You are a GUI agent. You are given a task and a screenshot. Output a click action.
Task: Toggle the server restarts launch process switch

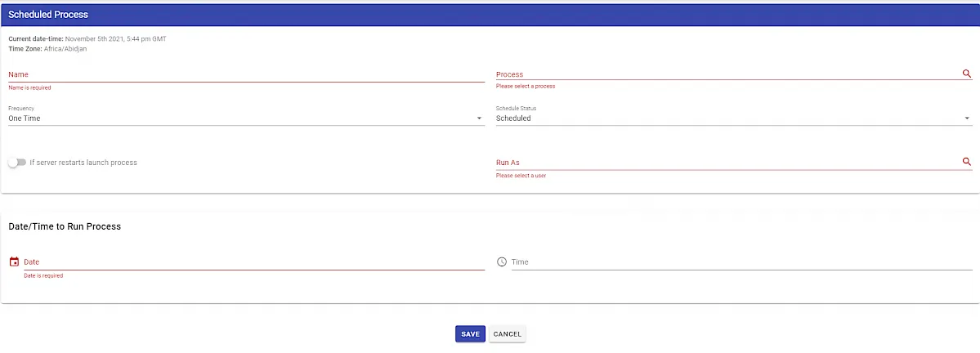[x=17, y=163]
